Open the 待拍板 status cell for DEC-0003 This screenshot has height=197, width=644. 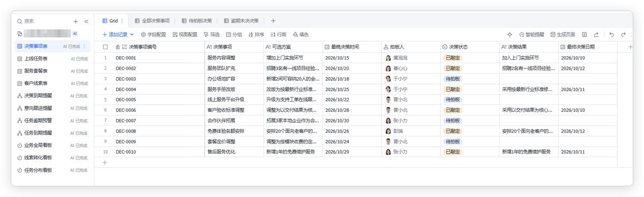tap(470, 79)
